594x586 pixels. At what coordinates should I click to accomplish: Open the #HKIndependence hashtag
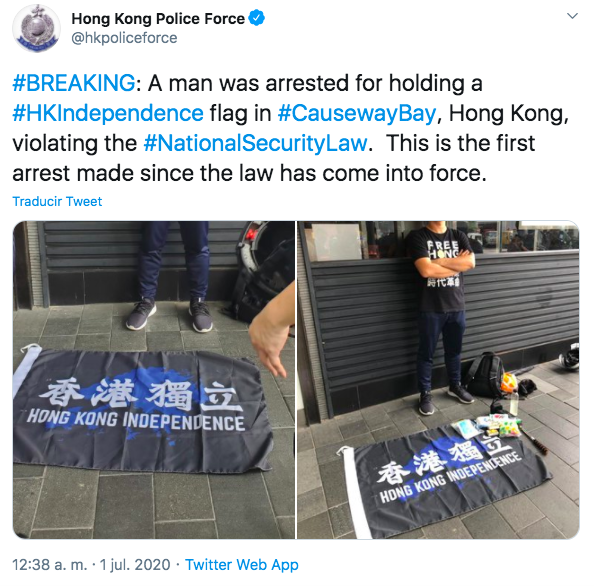(x=108, y=113)
